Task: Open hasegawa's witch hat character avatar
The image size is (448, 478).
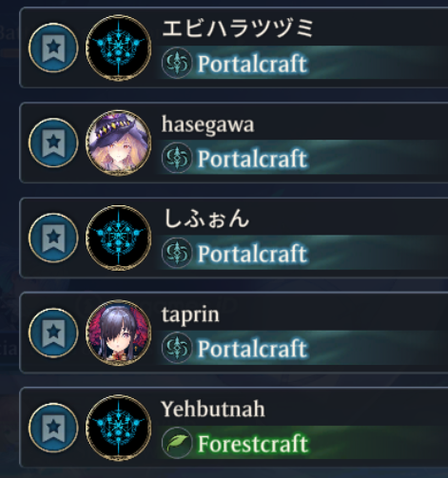Action: pyautogui.click(x=118, y=143)
